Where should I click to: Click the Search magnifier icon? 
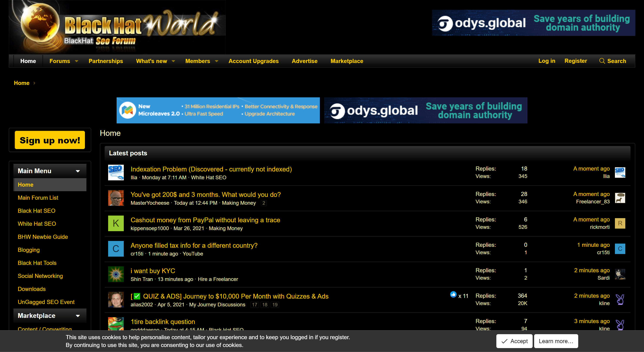(602, 61)
